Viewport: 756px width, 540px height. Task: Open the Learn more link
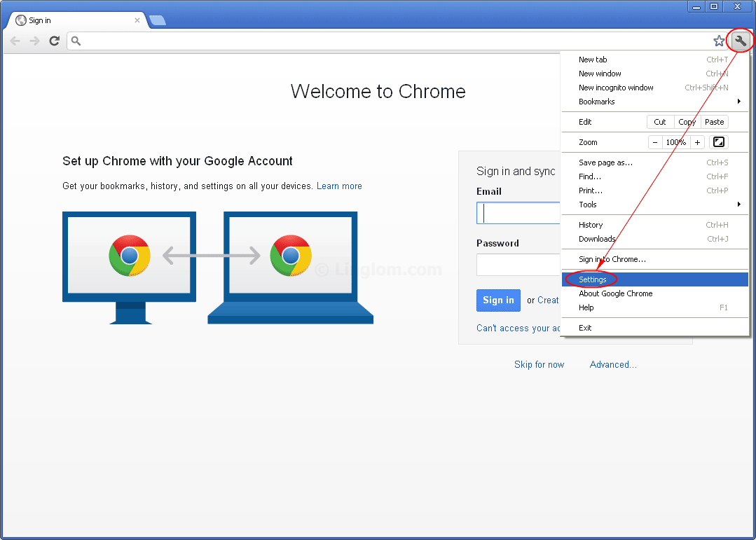(x=339, y=186)
